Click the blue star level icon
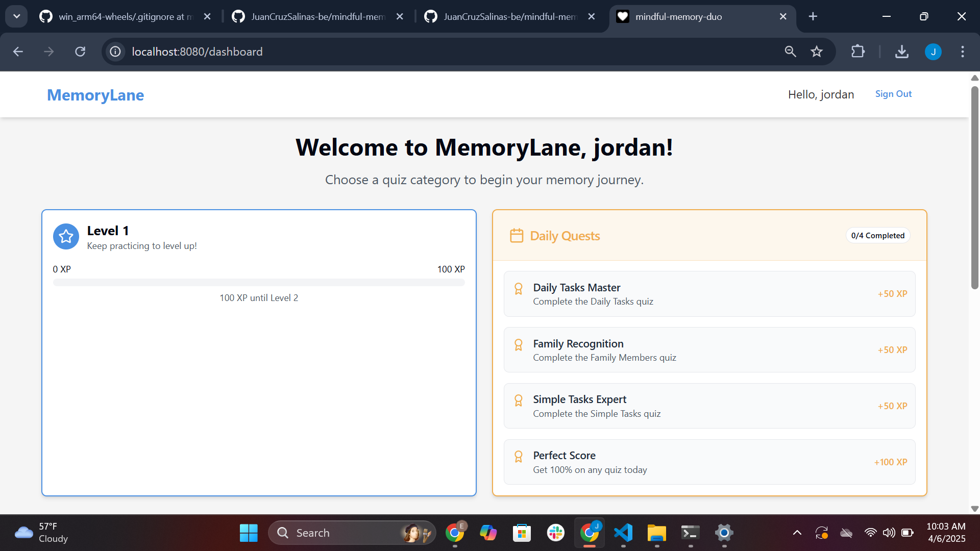The image size is (980, 551). tap(66, 237)
